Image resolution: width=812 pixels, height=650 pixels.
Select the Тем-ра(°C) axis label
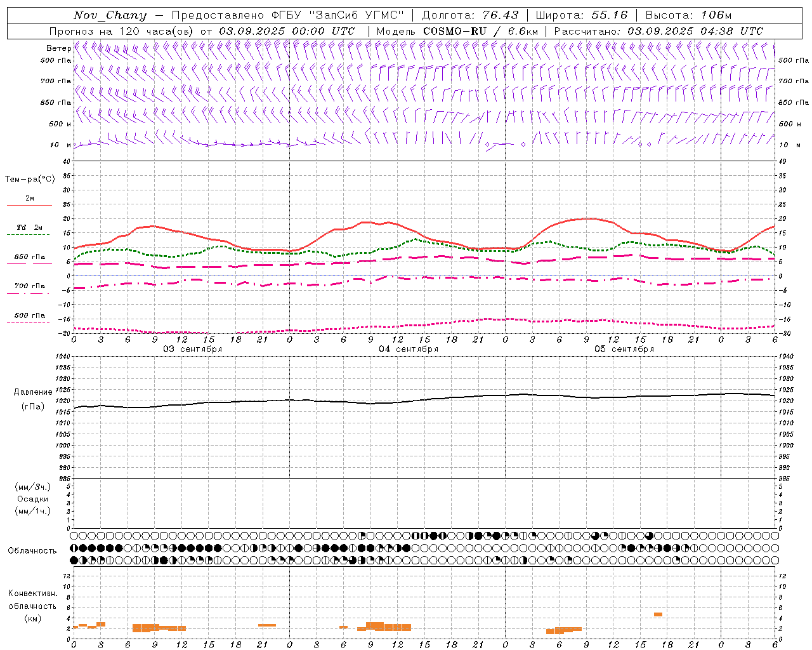30,180
